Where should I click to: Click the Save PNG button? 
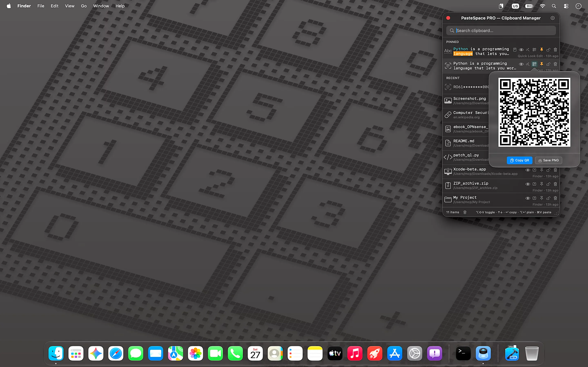tap(548, 160)
